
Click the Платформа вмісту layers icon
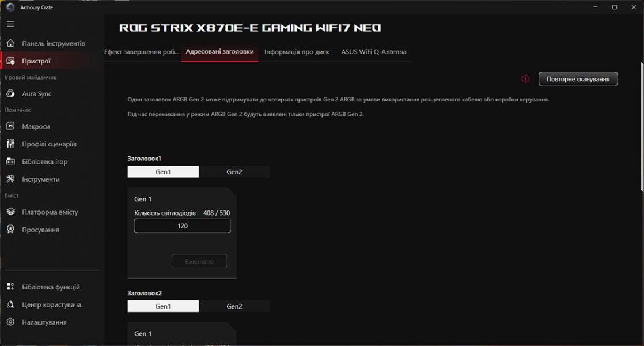point(11,212)
